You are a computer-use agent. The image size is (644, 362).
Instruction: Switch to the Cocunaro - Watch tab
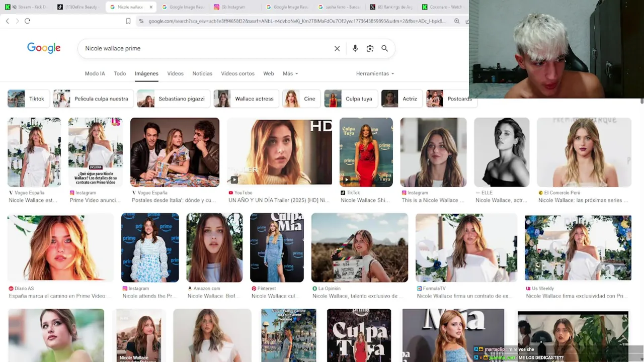[x=443, y=7]
